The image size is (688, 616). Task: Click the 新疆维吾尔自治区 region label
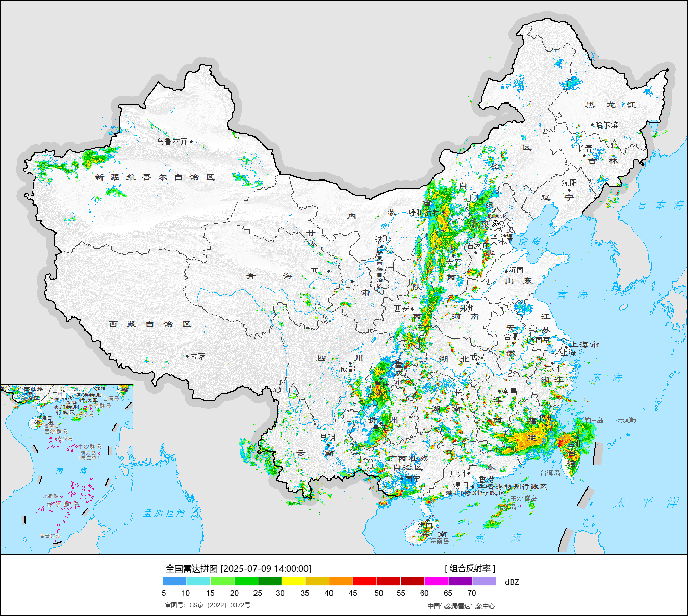tap(155, 177)
